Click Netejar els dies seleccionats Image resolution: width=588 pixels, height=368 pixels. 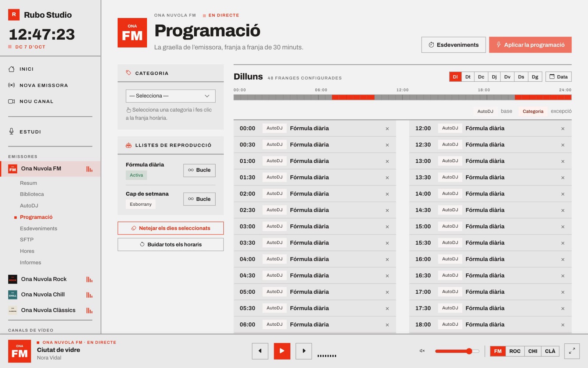tap(171, 228)
